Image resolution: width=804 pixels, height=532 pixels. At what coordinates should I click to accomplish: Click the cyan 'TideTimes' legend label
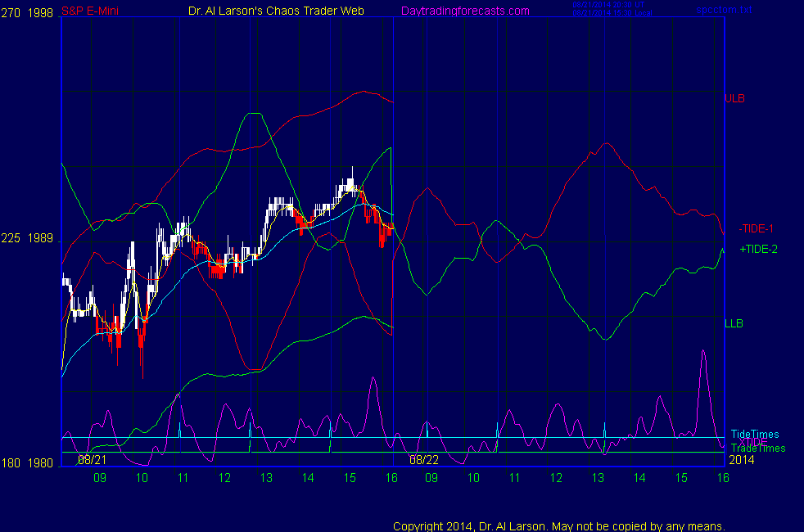click(x=755, y=434)
